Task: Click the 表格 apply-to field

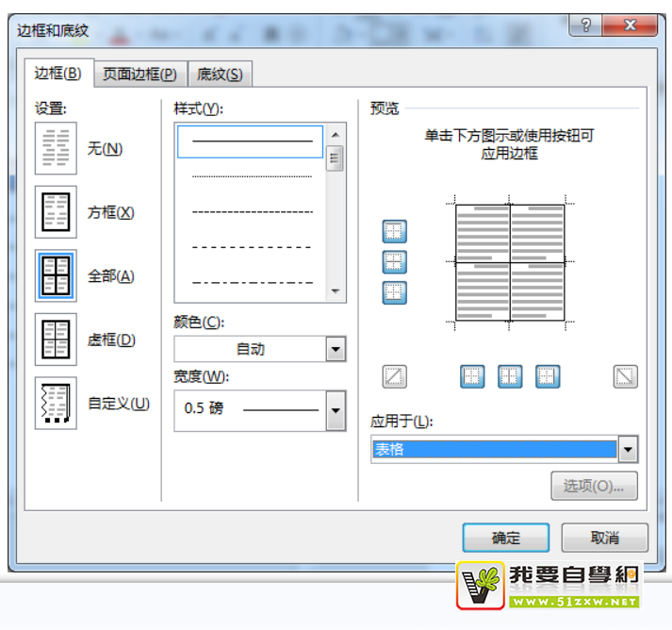Action: 495,450
